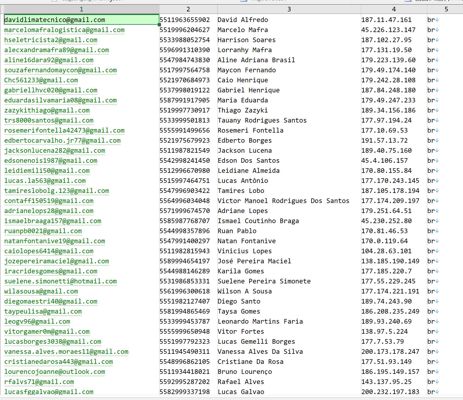Viewport: 463px width, 400px height.
Task: Open email Chc561233@gmail.com
Action: (41, 80)
